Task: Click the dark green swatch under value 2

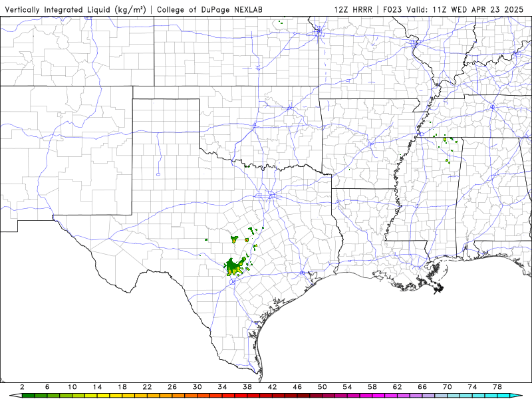Action: click(29, 396)
